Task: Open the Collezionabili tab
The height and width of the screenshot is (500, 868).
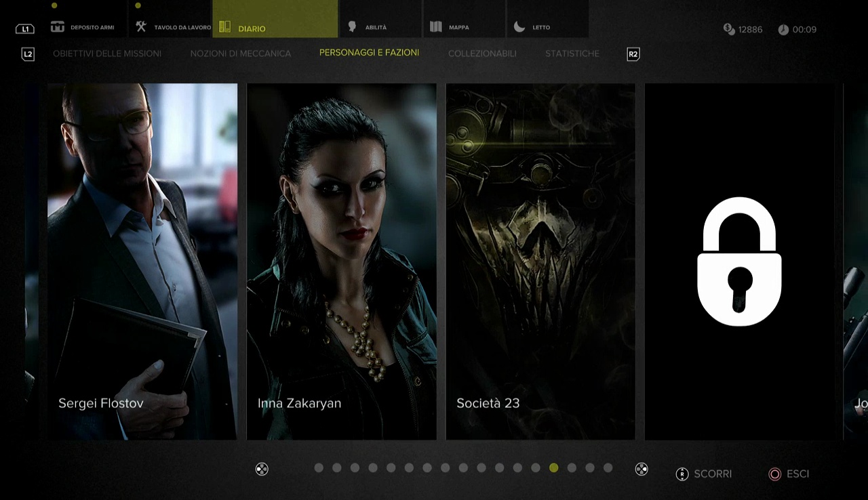Action: [482, 54]
